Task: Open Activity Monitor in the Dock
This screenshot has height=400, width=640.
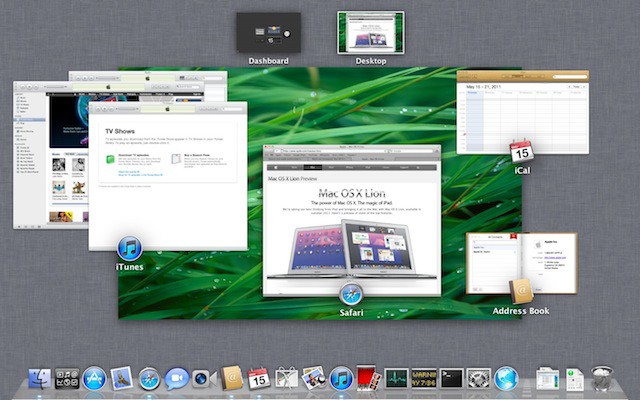Action: click(396, 378)
